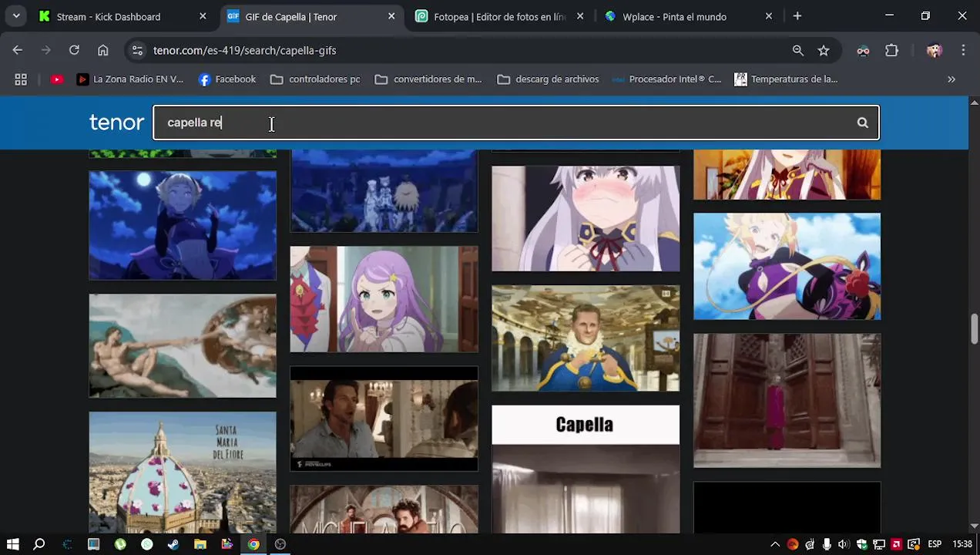Screen dimensions: 980x555
Task: Go back to the previous page
Action: click(x=18, y=50)
